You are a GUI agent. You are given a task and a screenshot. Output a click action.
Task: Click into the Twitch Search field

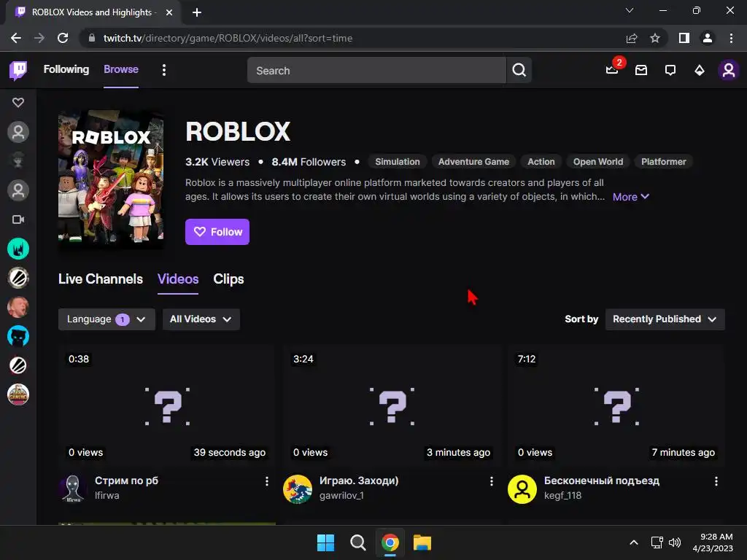point(376,71)
